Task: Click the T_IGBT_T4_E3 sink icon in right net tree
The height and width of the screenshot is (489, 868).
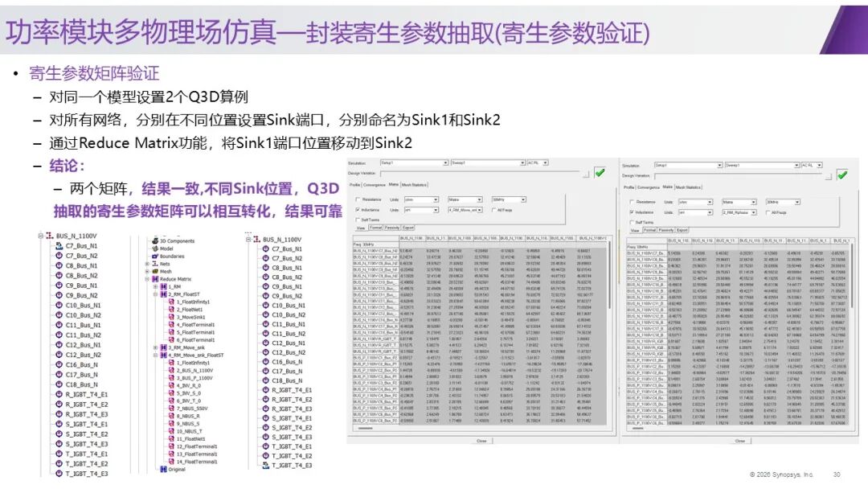Action: (x=266, y=465)
